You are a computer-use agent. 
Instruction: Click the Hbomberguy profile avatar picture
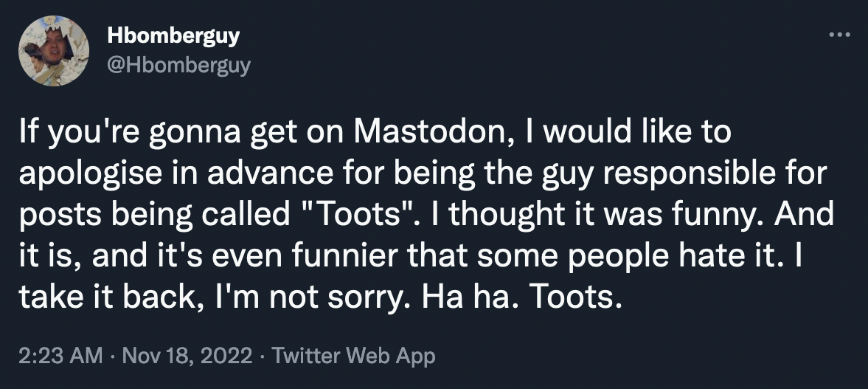point(54,50)
